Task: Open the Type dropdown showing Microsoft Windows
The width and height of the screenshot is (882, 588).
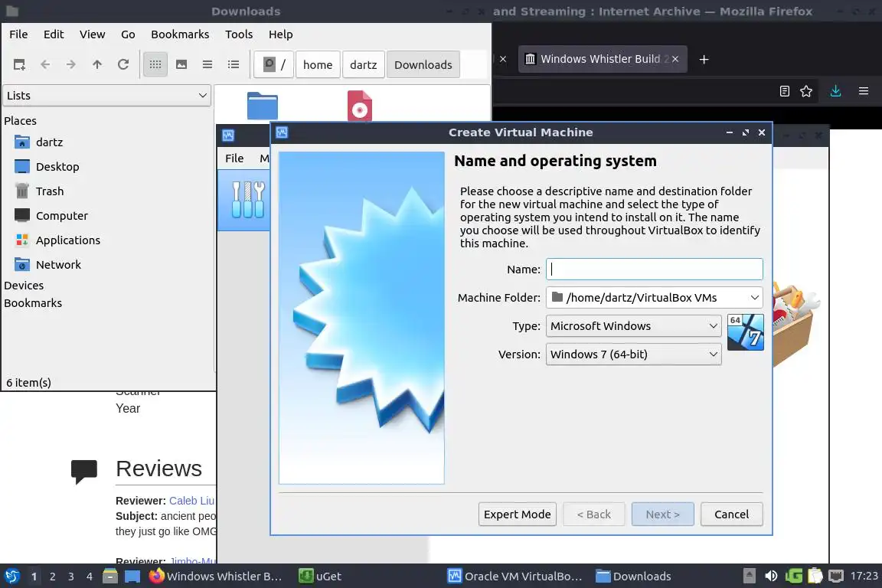Action: click(634, 326)
